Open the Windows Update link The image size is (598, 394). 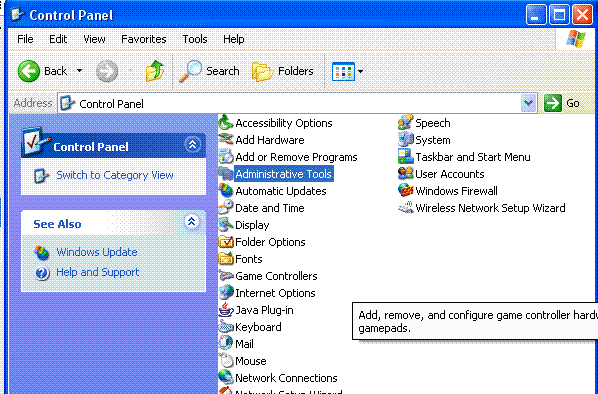point(97,252)
